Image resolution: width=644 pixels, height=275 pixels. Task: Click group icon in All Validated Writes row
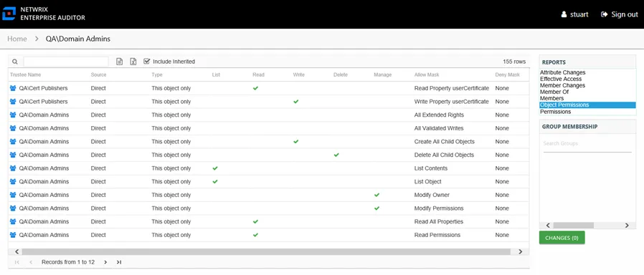[13, 128]
